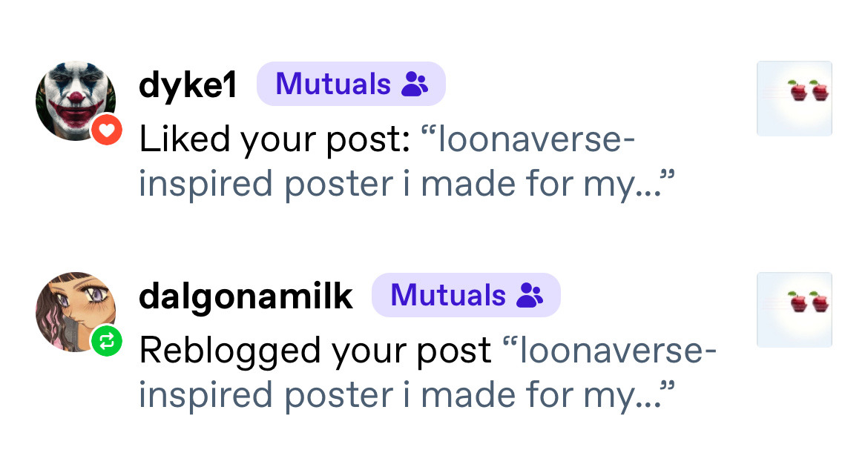The height and width of the screenshot is (467, 868).
Task: Click the "Liked your post:" text
Action: [x=274, y=141]
